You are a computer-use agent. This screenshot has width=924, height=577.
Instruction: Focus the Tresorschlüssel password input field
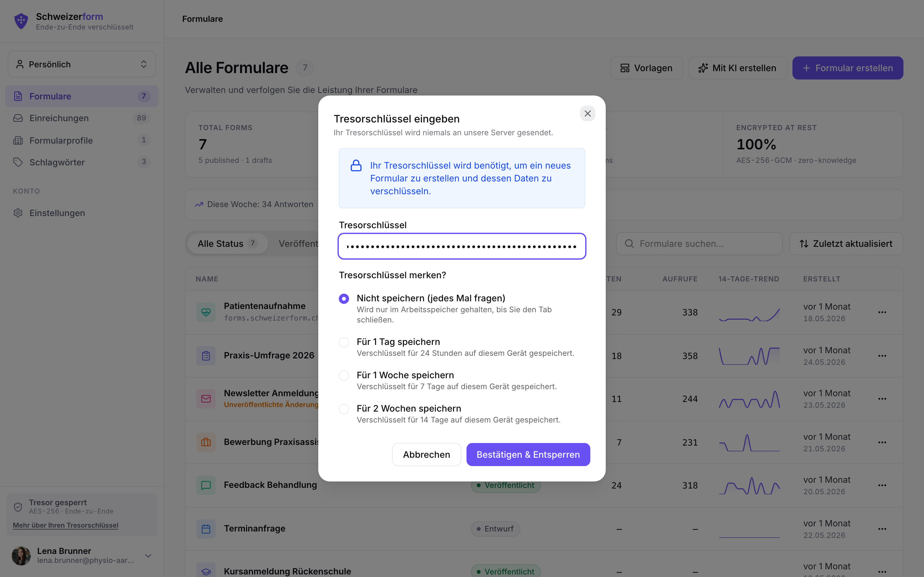coord(462,246)
